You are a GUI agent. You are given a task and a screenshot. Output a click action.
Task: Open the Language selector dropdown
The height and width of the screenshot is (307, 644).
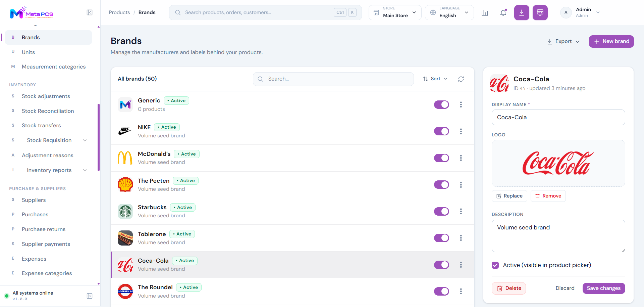pyautogui.click(x=449, y=13)
